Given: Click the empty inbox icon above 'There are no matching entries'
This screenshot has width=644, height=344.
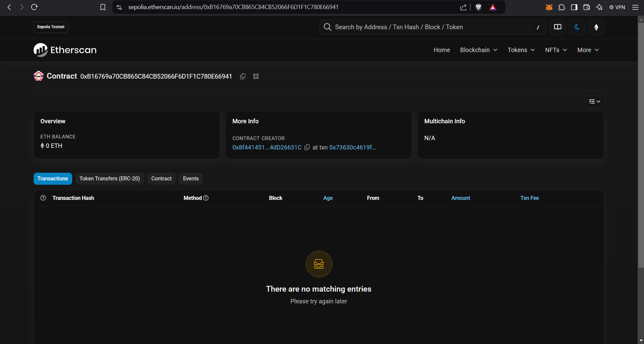Looking at the screenshot, I should coord(319,264).
